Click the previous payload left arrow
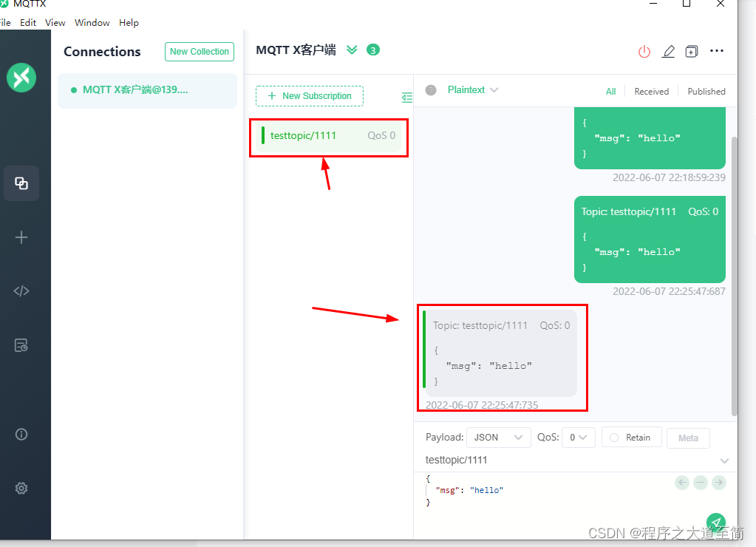 (682, 483)
